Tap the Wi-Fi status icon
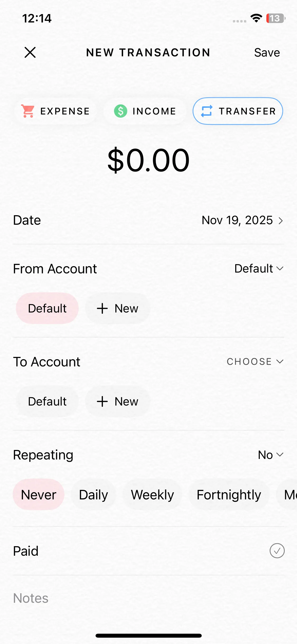 click(256, 18)
